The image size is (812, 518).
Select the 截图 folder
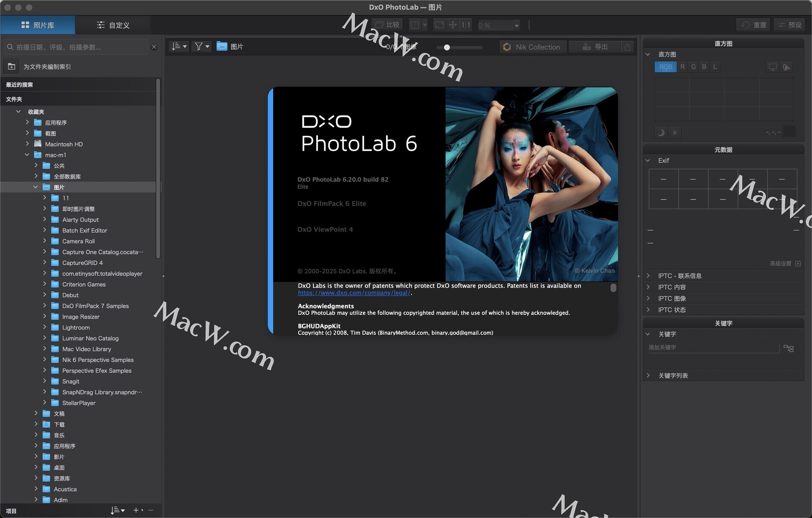click(50, 133)
